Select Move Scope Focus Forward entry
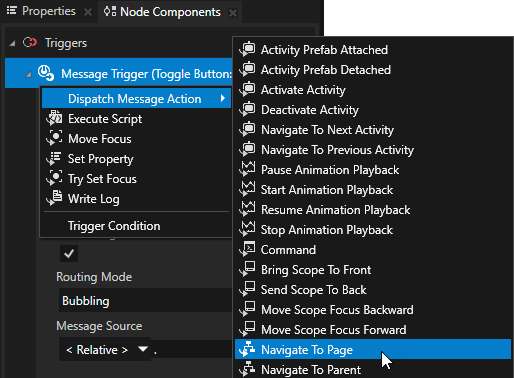The height and width of the screenshot is (378, 514). click(373, 329)
